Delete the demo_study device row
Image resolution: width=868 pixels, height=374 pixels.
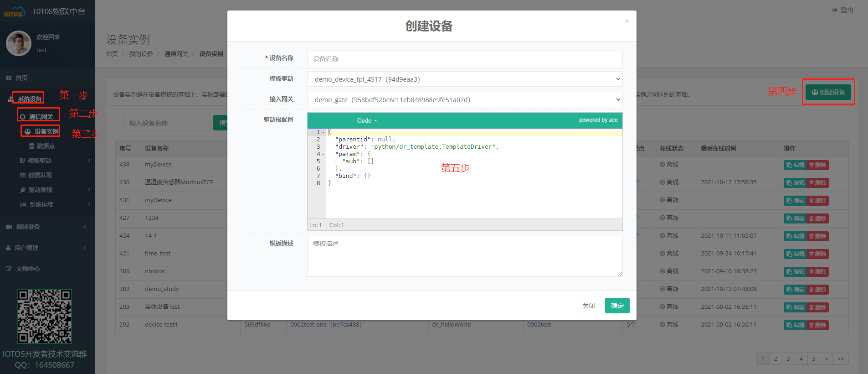817,290
